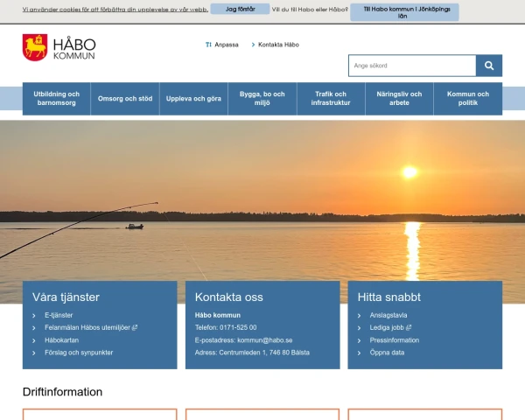Screen dimensions: 525x420
Task: Open Näringsliv och arbete menu
Action: pyautogui.click(x=399, y=99)
